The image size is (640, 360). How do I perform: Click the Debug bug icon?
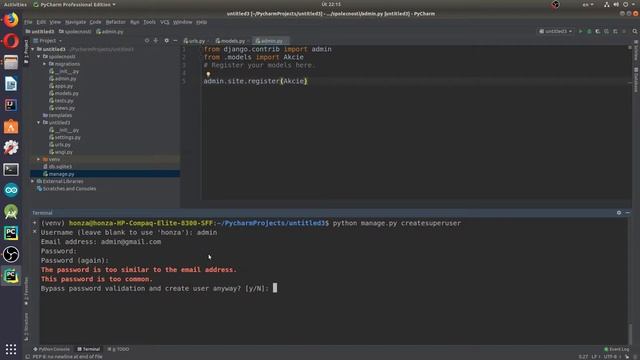click(589, 31)
